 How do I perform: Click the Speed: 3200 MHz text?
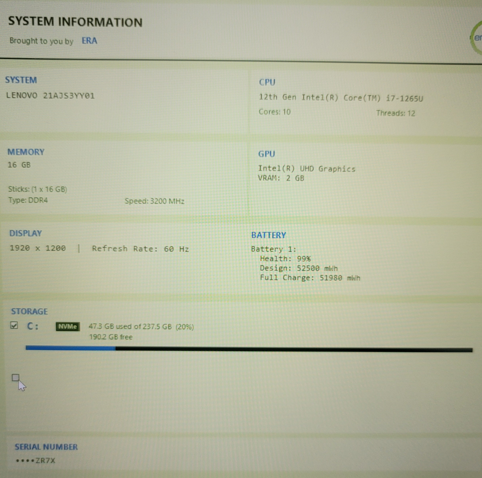[154, 201]
